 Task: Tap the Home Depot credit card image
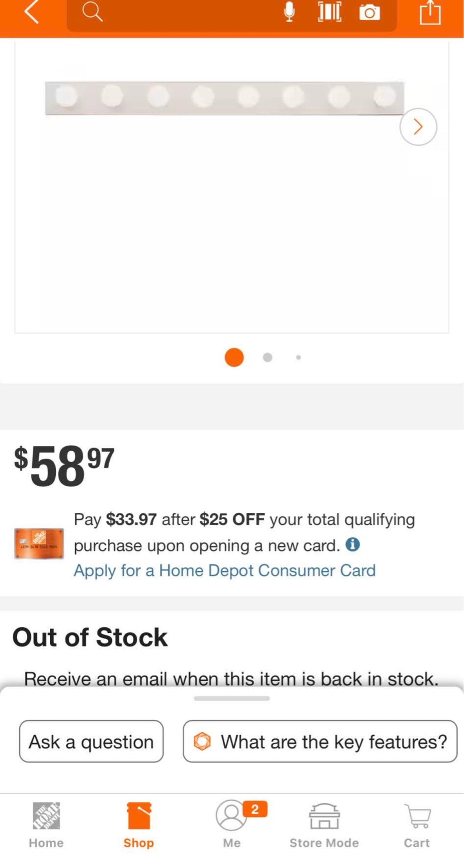pos(39,543)
